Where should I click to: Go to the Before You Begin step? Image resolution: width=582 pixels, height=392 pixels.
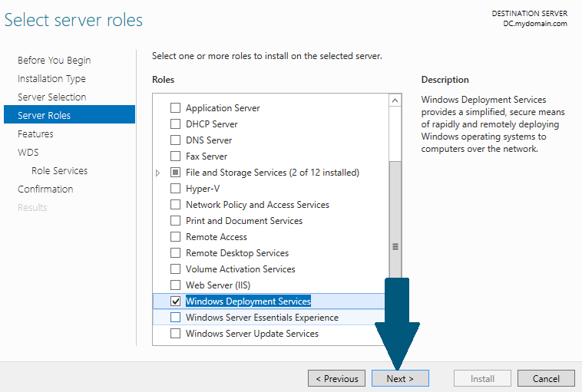(x=55, y=61)
